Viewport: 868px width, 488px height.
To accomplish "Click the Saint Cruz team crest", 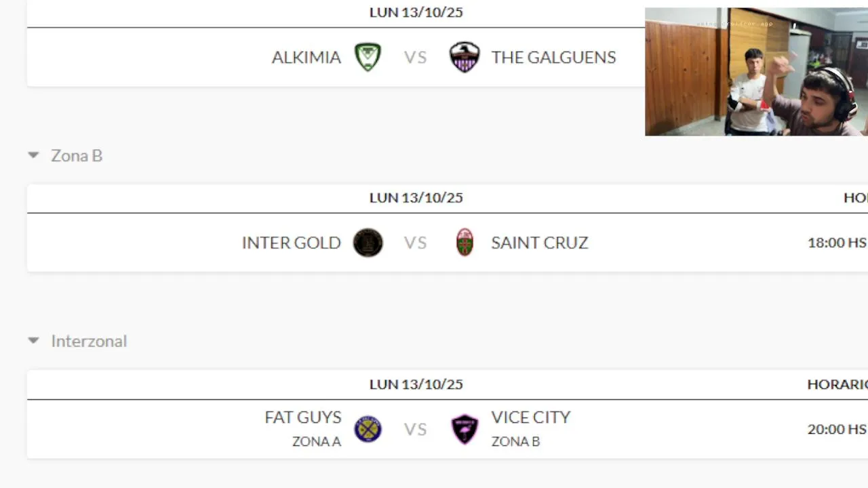I will 465,243.
